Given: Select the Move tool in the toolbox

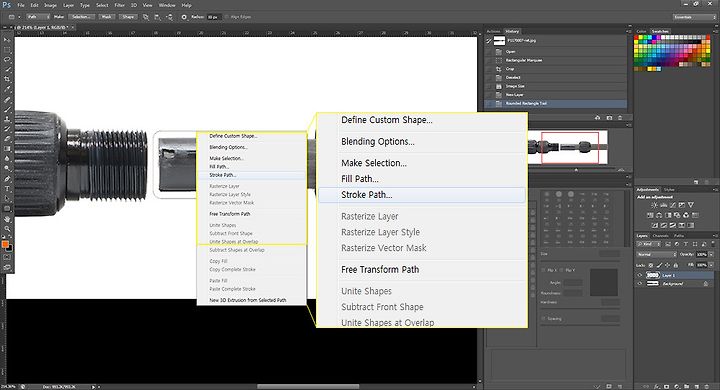Looking at the screenshot, I should point(7,40).
